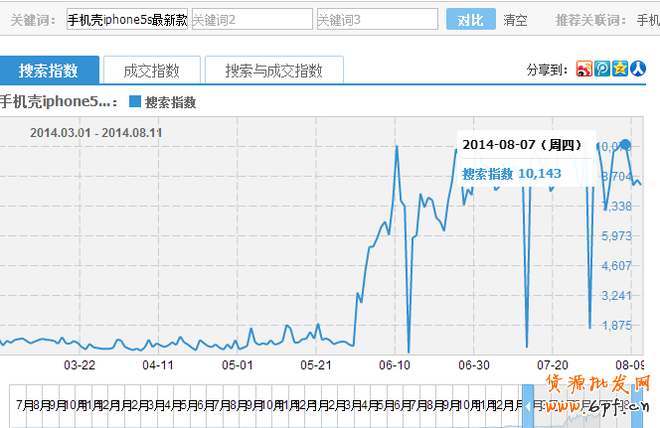The width and height of the screenshot is (660, 428).
Task: Share to Tencent Weibo icon
Action: (602, 69)
